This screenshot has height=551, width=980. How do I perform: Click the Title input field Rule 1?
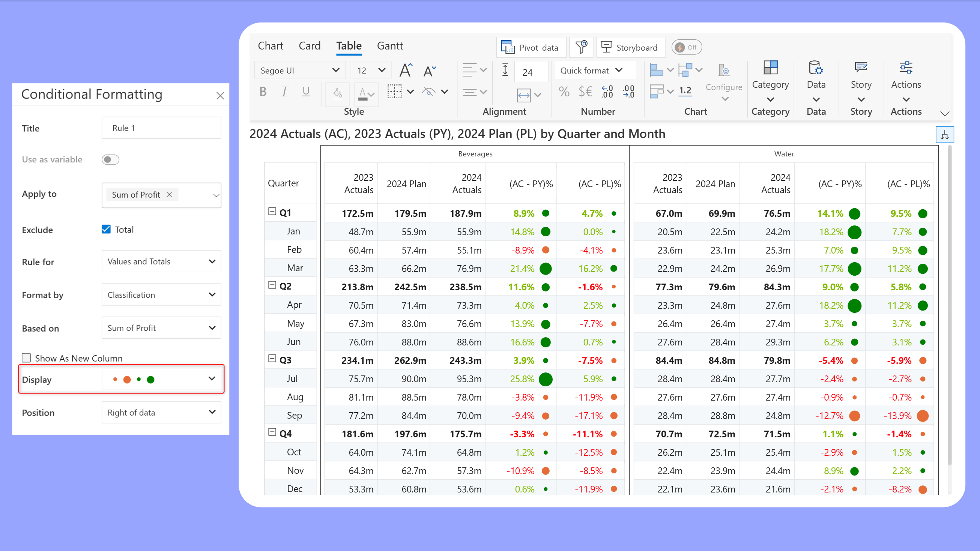(161, 128)
